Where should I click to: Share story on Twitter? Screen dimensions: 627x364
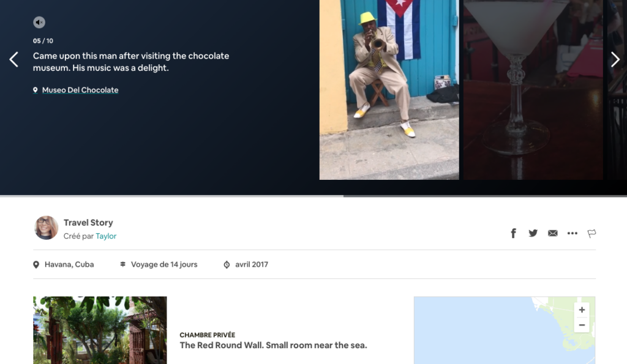[x=533, y=233]
